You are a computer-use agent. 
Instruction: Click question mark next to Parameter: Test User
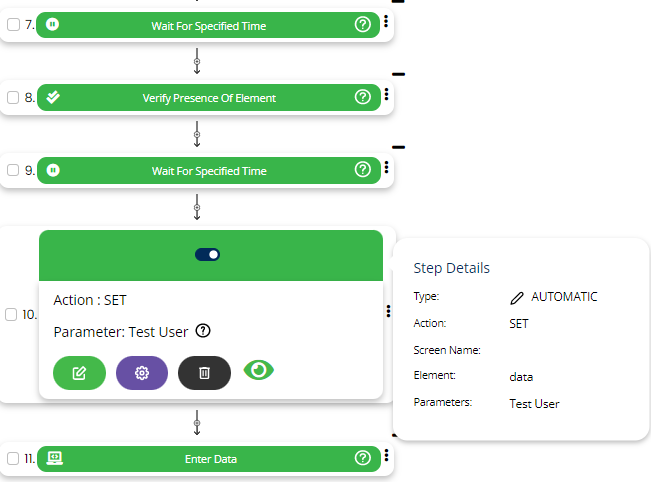pyautogui.click(x=202, y=331)
